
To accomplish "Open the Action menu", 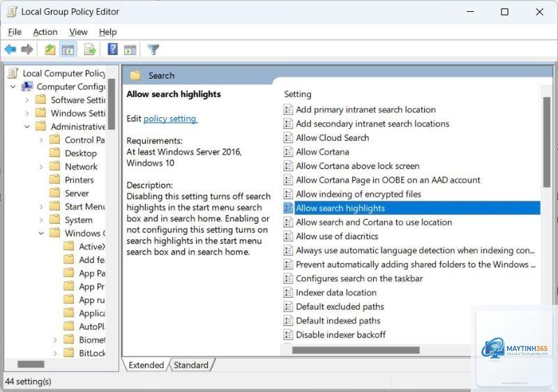I will coord(45,32).
